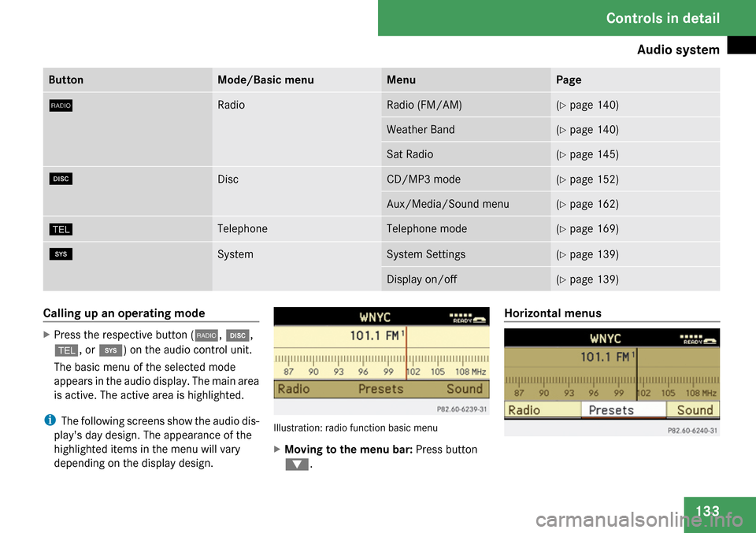Image resolution: width=756 pixels, height=533 pixels.
Task: Select highlighted Presets in horizontal menus illustration
Action: [624, 409]
